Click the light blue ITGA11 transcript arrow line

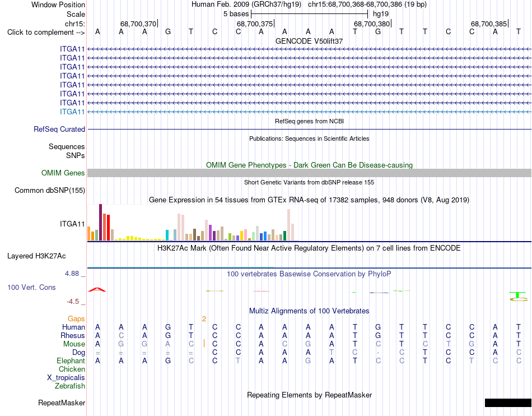pyautogui.click(x=310, y=112)
